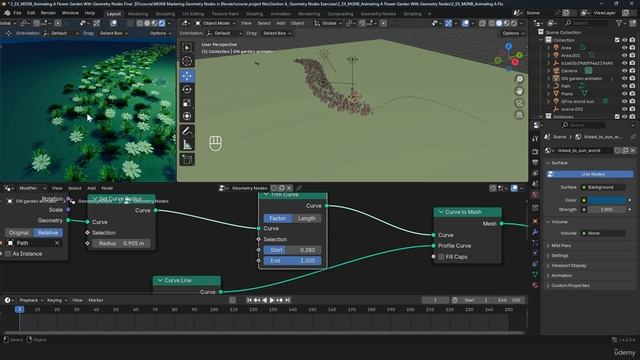Click the viewport zoom magnifier gizmo
The width and height of the screenshot is (640, 360).
point(519,79)
